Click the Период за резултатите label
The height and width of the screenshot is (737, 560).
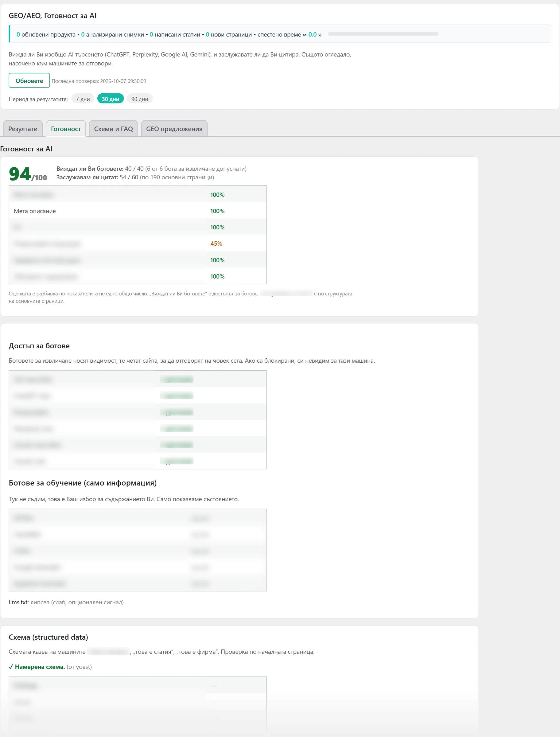(38, 99)
